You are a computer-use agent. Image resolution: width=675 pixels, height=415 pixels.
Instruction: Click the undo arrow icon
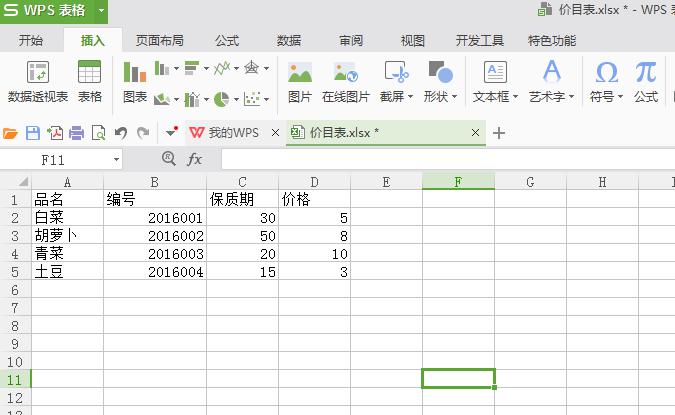coord(121,133)
